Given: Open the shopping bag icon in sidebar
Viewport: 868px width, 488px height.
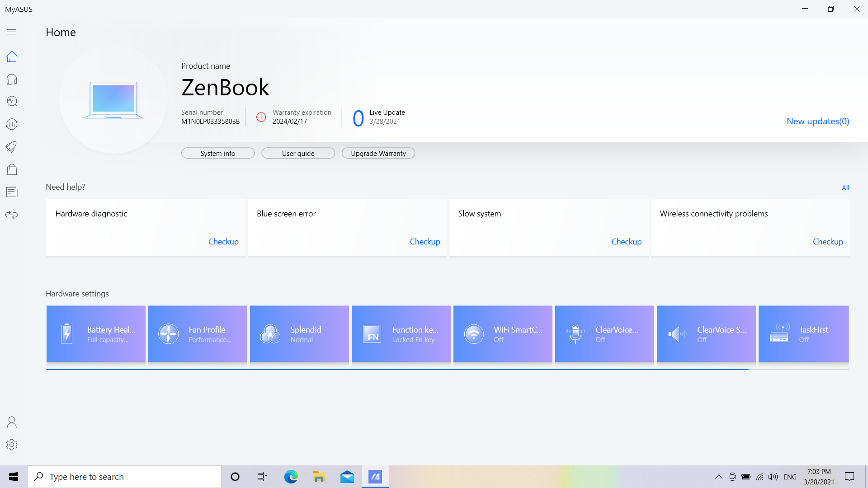Looking at the screenshot, I should pos(12,169).
